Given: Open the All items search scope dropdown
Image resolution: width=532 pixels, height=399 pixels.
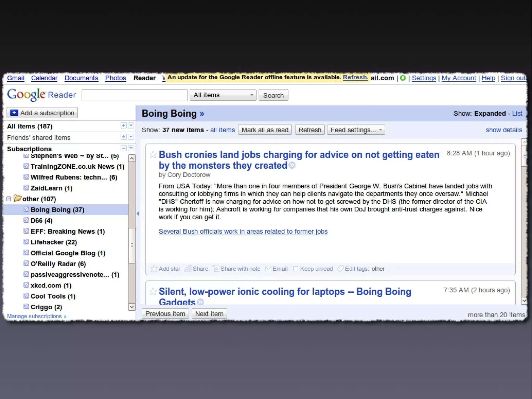Looking at the screenshot, I should pos(223,95).
